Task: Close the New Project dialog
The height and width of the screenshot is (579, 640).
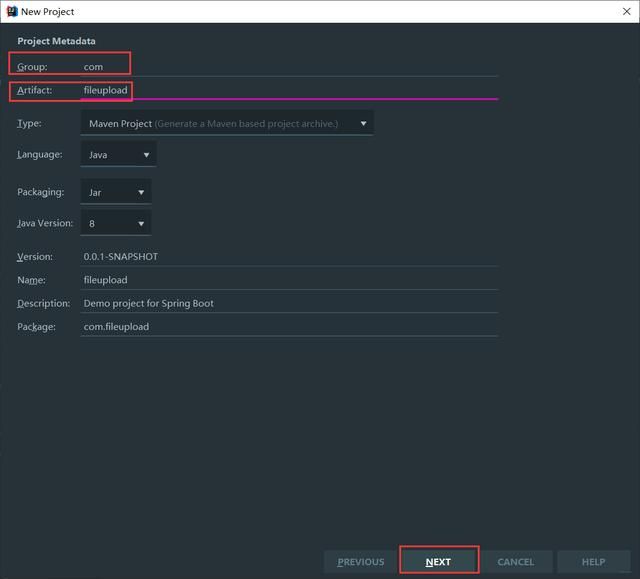Action: point(627,11)
